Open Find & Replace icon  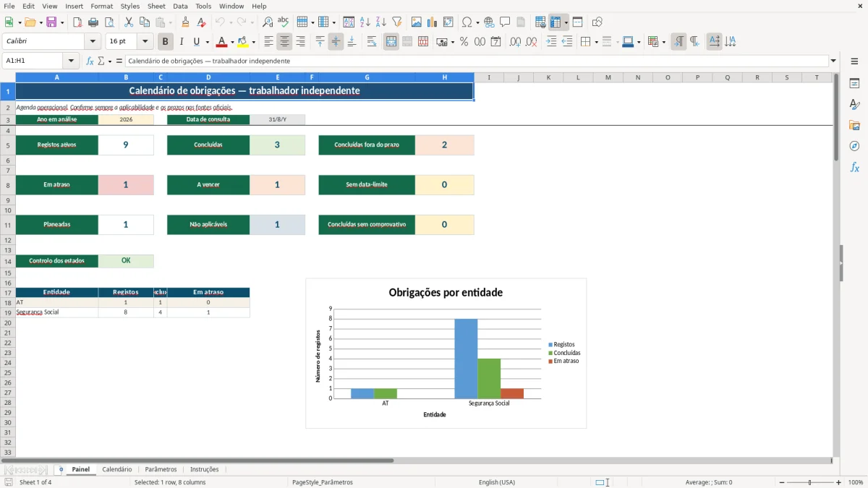tap(268, 22)
